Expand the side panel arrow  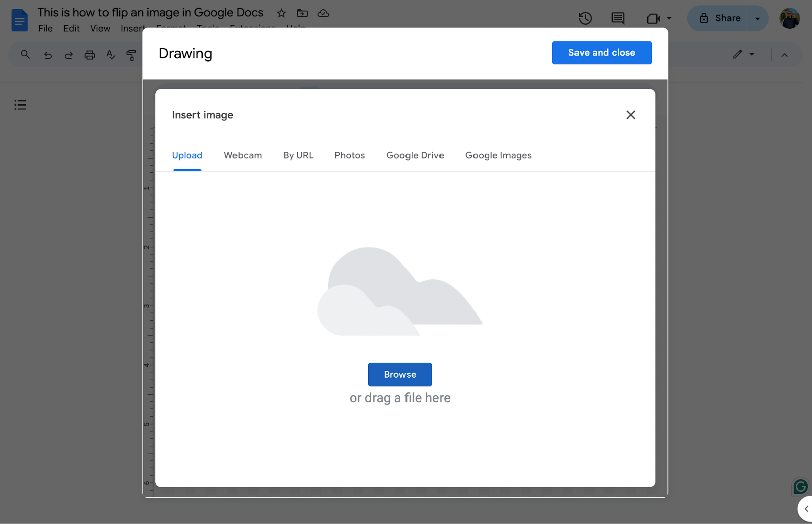click(x=806, y=509)
